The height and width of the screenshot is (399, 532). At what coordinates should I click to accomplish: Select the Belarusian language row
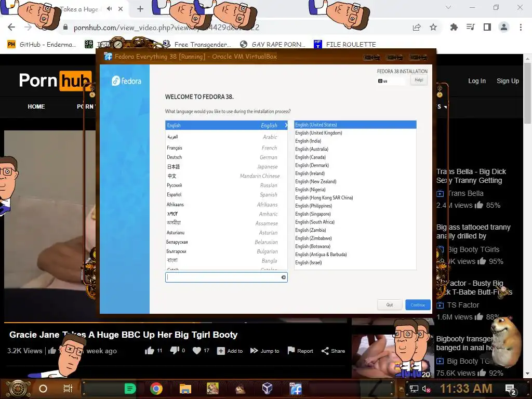[227, 242]
